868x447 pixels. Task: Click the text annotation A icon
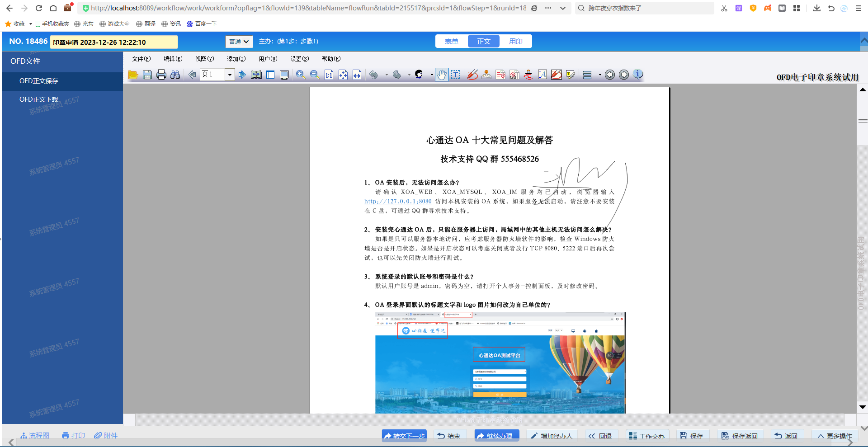542,75
